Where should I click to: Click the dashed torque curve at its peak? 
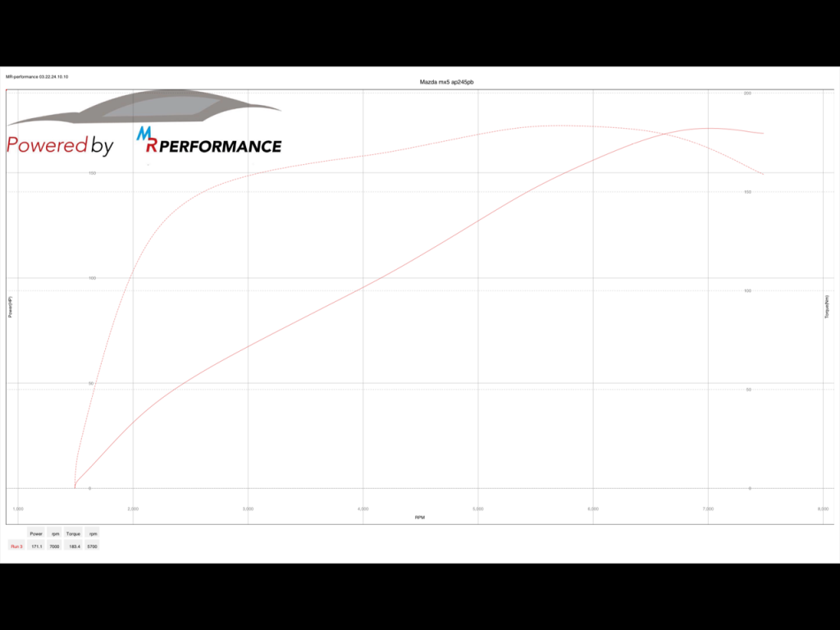tap(558, 126)
